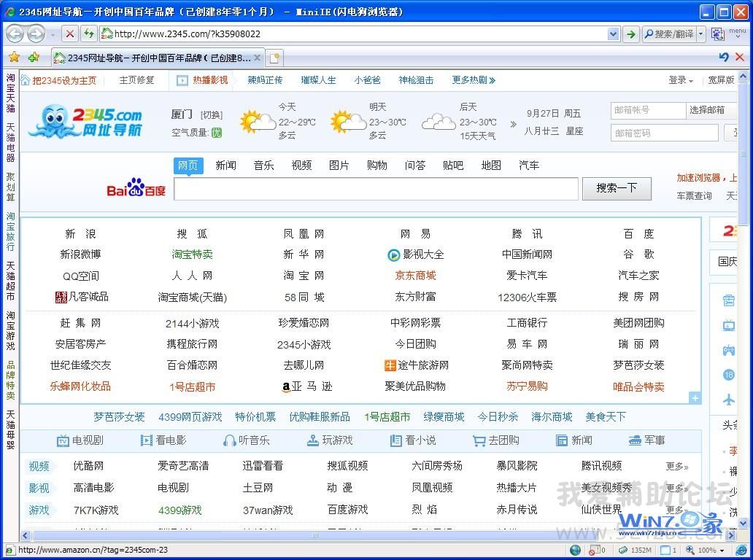Select the 视频 search tab
This screenshot has width=753, height=560.
(301, 166)
